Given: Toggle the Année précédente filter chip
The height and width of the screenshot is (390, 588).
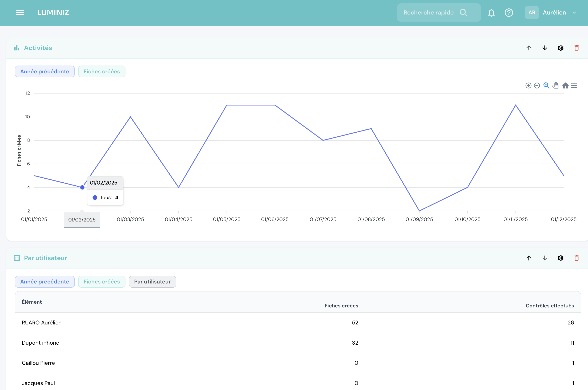Looking at the screenshot, I should [x=45, y=71].
